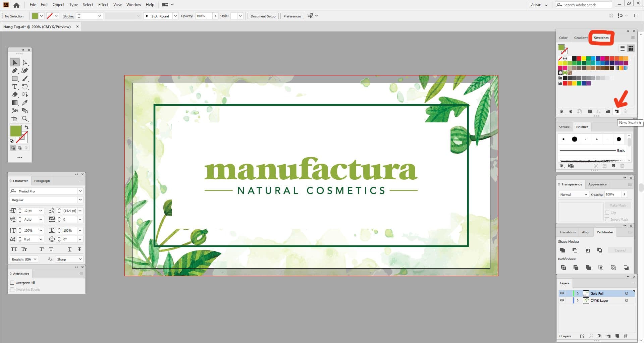Click the Hang Tag.ai document tab

point(37,26)
